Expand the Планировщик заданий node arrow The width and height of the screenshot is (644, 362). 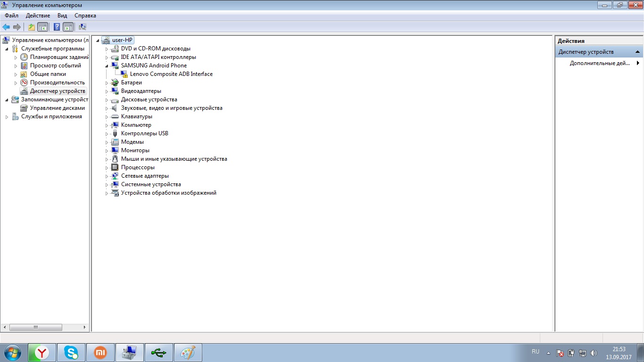tap(16, 57)
